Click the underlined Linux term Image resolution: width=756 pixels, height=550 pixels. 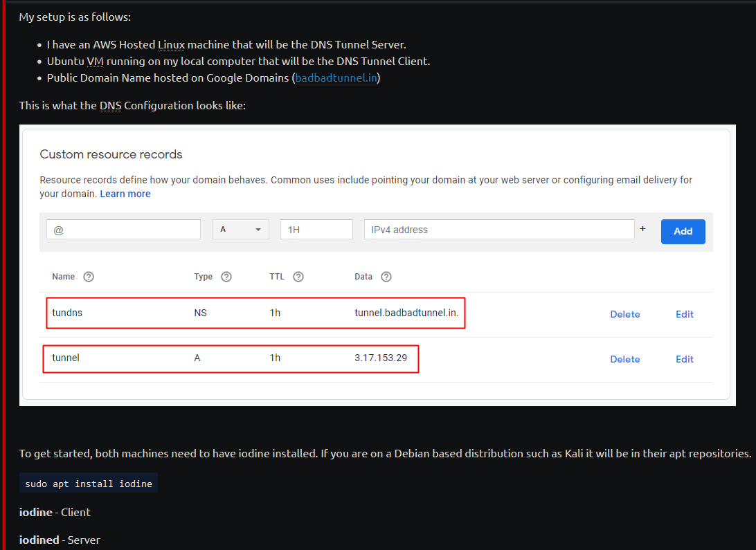(x=171, y=45)
